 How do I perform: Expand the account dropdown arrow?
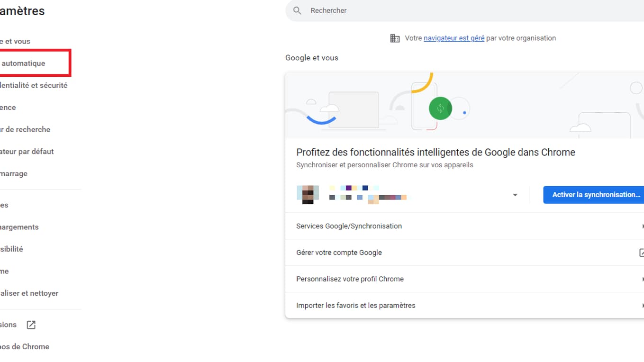(x=515, y=195)
